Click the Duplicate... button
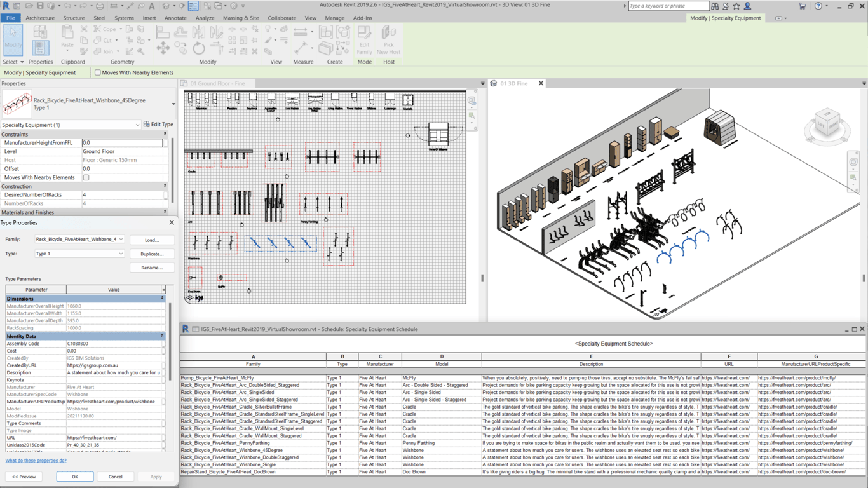The image size is (868, 488). tap(152, 254)
